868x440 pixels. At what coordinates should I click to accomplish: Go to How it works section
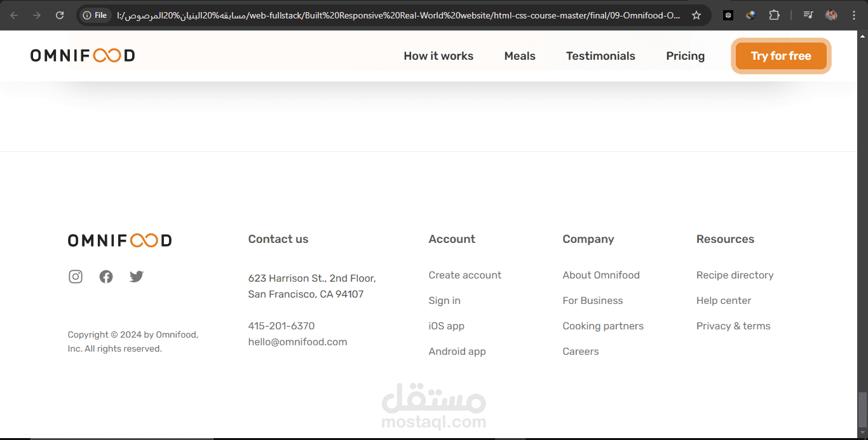438,56
